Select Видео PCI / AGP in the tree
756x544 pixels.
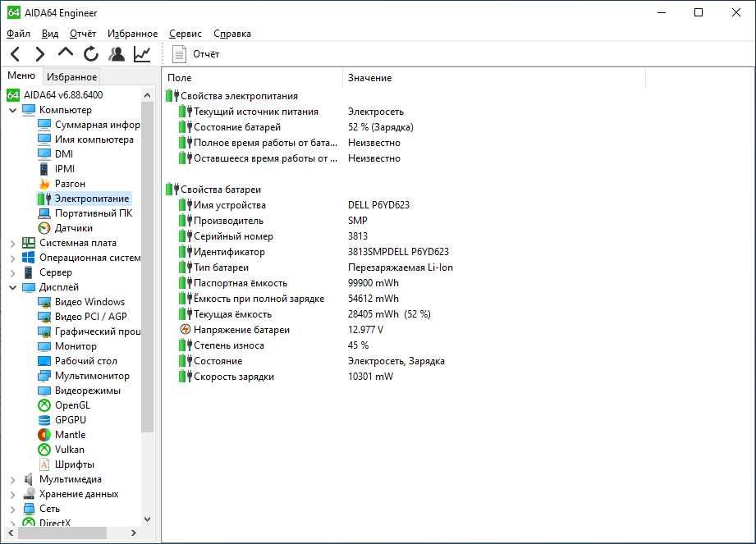(x=90, y=317)
